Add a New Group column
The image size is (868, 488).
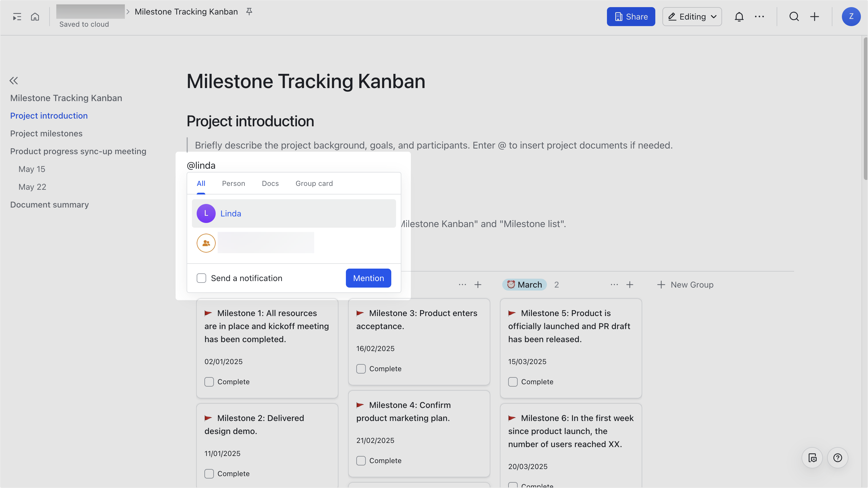pos(685,285)
